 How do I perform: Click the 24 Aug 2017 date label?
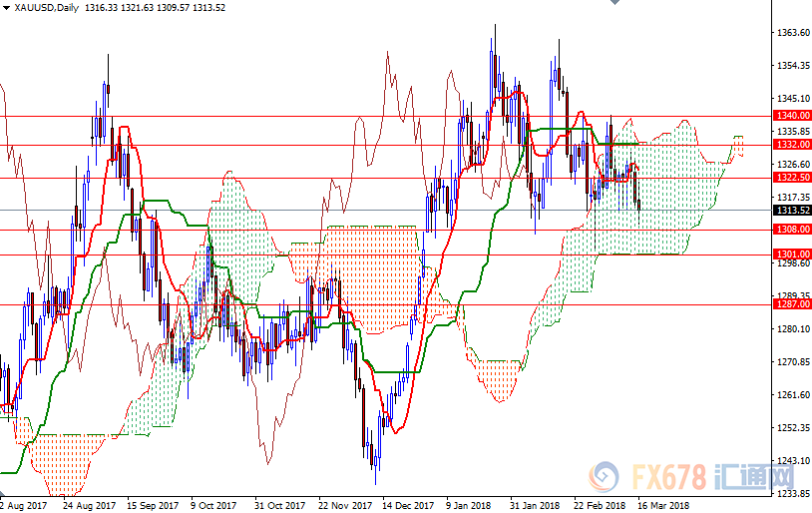[x=89, y=506]
